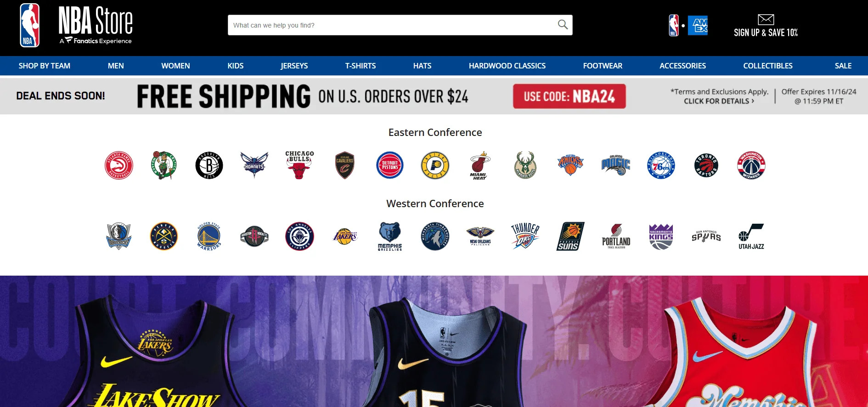Select the Indiana Pacers logo
This screenshot has height=407, width=868.
click(x=435, y=165)
